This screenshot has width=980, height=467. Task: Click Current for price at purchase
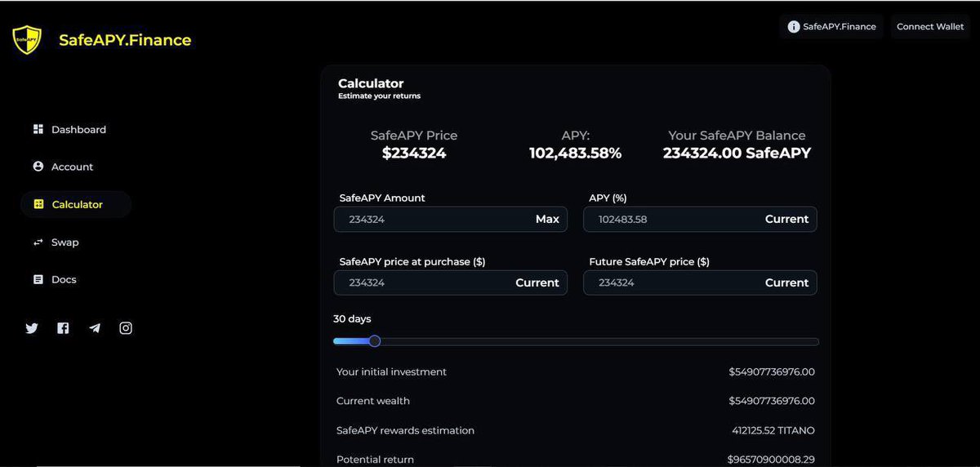pyautogui.click(x=537, y=282)
